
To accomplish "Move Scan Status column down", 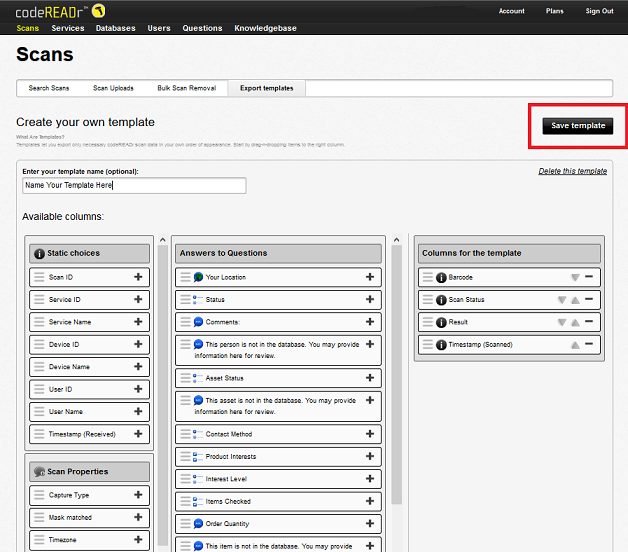I will pos(562,300).
